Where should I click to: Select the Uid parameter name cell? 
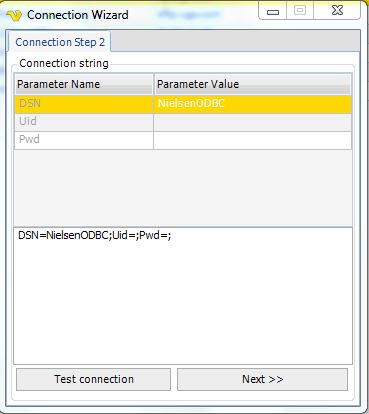(84, 122)
